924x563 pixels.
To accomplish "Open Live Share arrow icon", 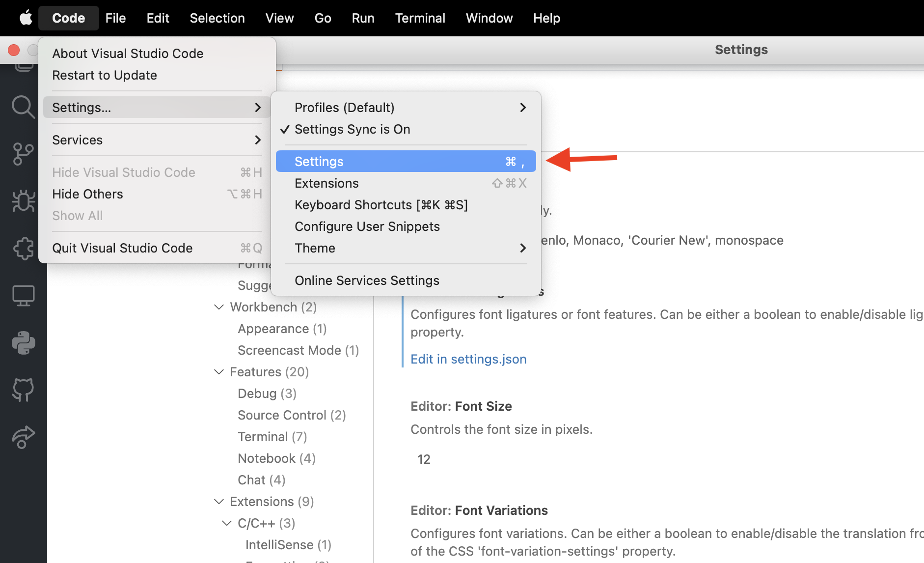I will point(23,437).
